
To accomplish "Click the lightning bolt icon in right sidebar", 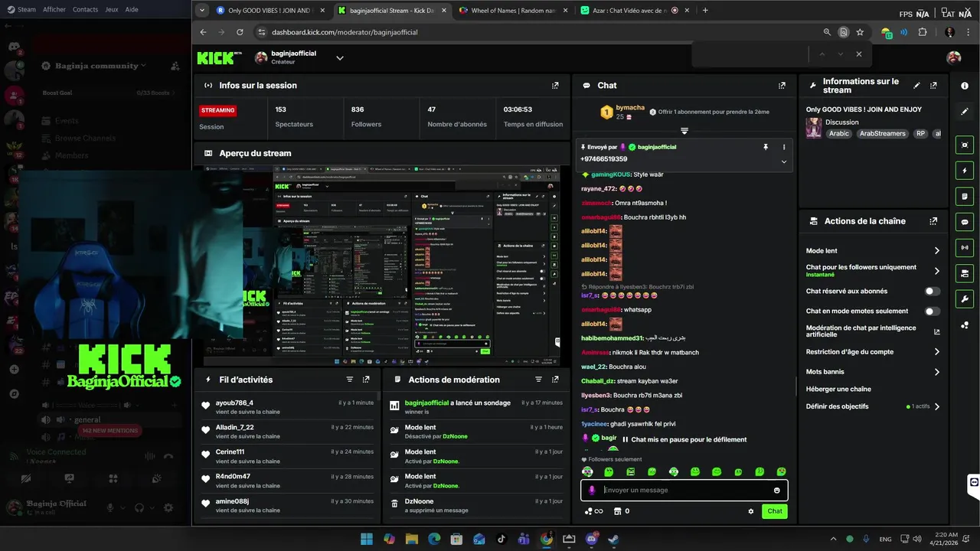I will [x=965, y=171].
